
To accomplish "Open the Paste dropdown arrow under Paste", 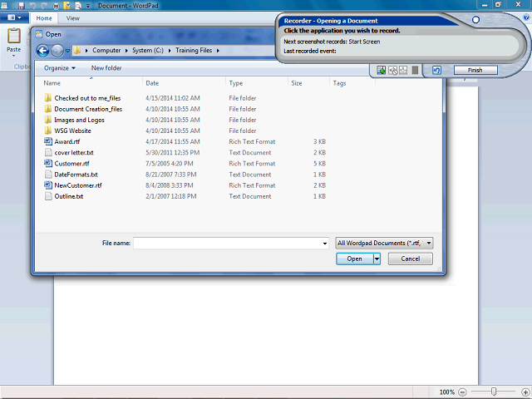I will [x=14, y=57].
